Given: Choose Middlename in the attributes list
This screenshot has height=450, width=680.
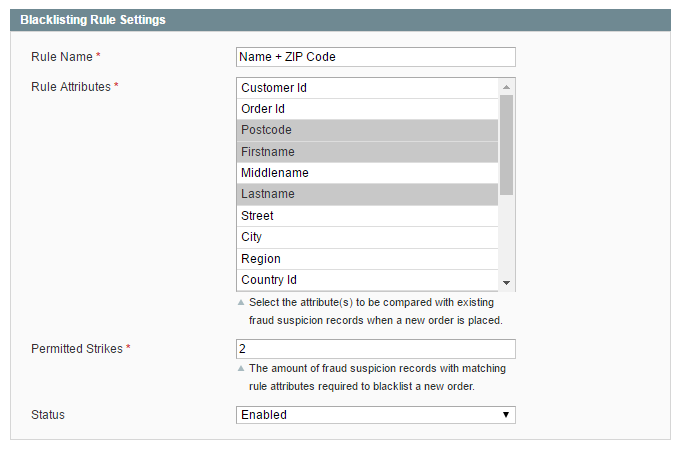Looking at the screenshot, I should point(367,173).
